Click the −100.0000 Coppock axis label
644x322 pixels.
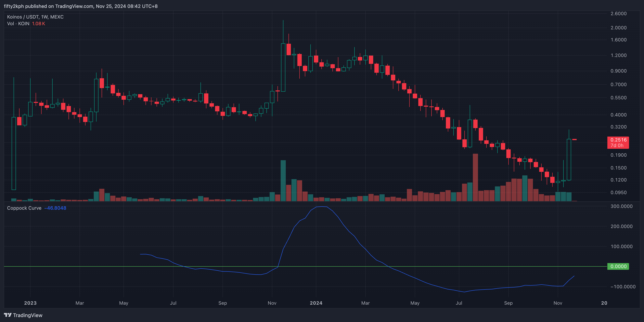coord(623,287)
